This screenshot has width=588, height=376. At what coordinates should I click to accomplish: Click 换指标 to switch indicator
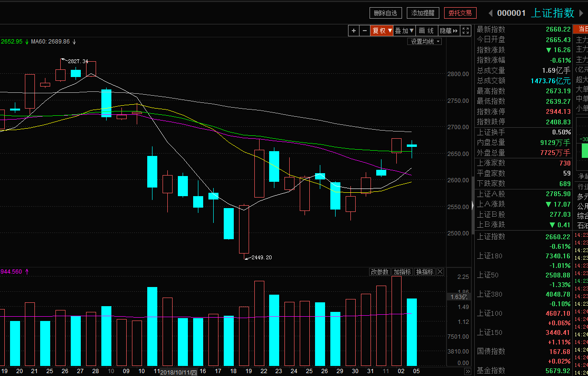[425, 272]
